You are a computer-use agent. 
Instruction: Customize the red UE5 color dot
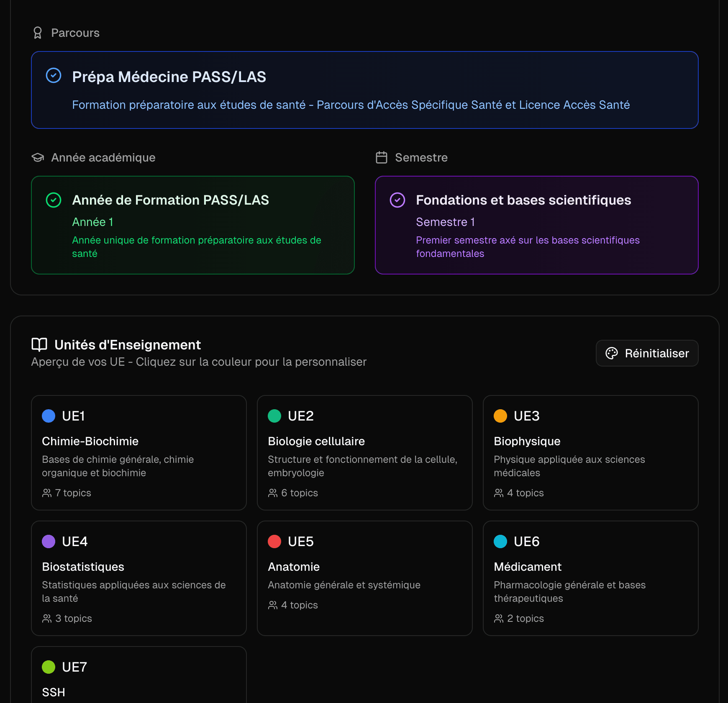[274, 541]
